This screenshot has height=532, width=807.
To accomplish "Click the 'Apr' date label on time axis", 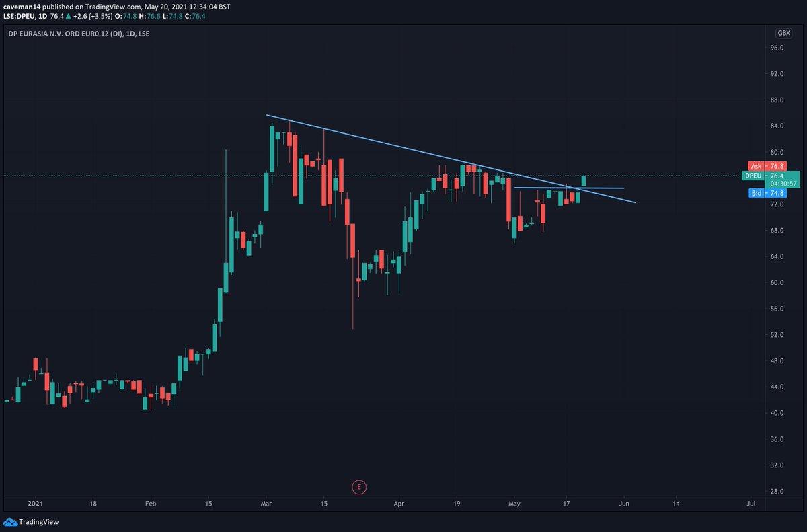I will coord(399,503).
